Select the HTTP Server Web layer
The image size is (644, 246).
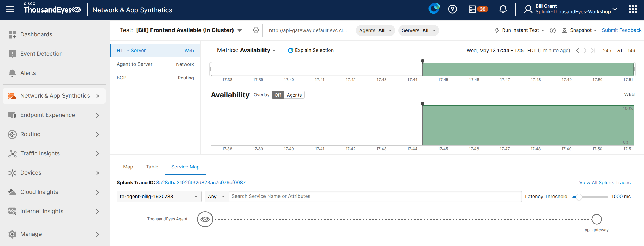(155, 51)
